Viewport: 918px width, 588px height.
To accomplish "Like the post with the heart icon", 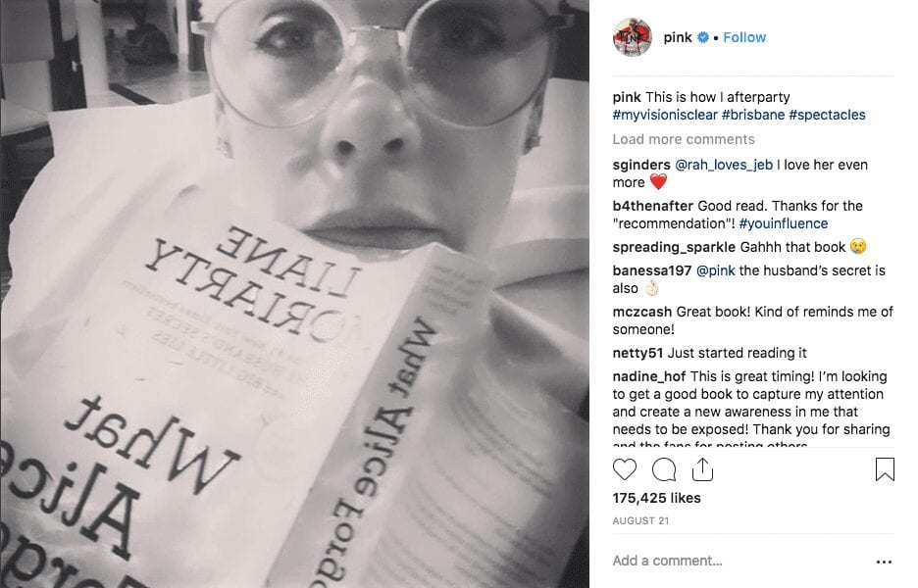I will [x=624, y=469].
